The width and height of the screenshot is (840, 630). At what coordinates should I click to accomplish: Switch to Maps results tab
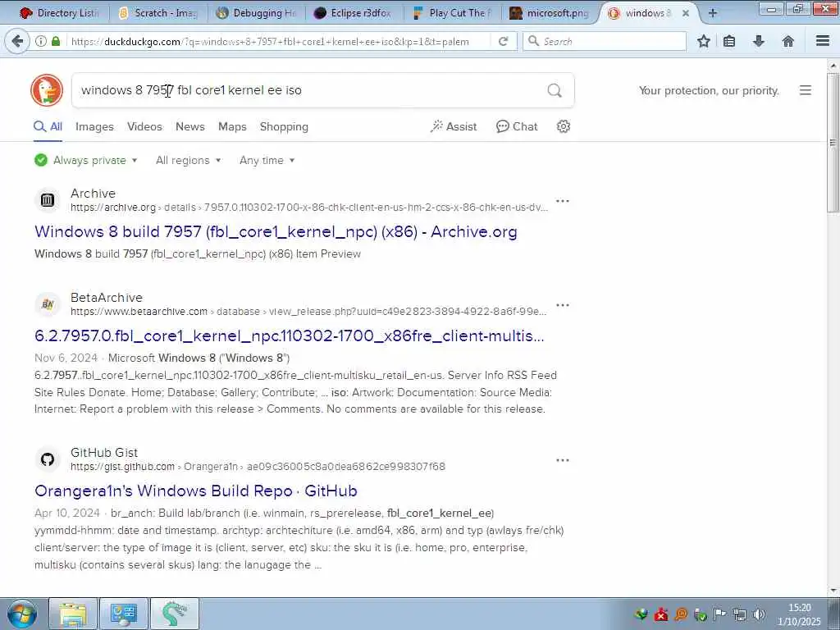pos(232,126)
